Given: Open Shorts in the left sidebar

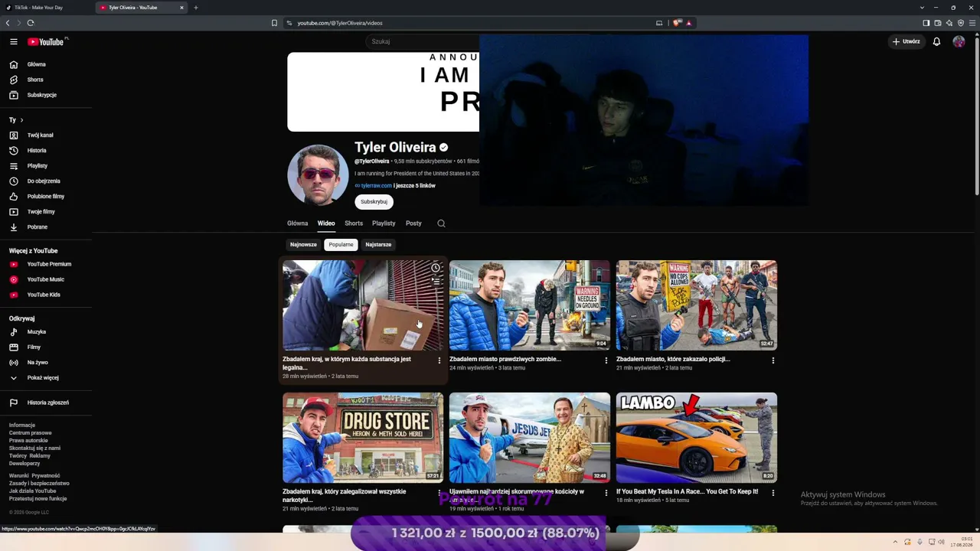Looking at the screenshot, I should click(x=35, y=80).
